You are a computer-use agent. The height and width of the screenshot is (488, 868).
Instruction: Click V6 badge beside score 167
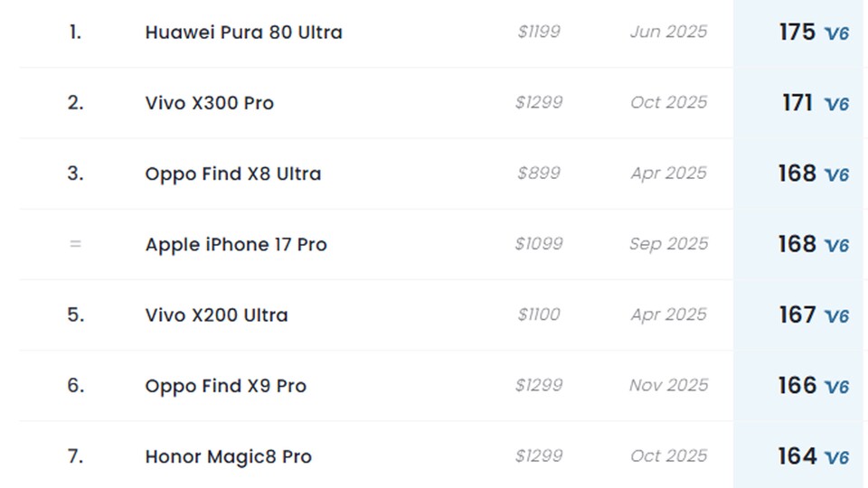click(x=836, y=316)
